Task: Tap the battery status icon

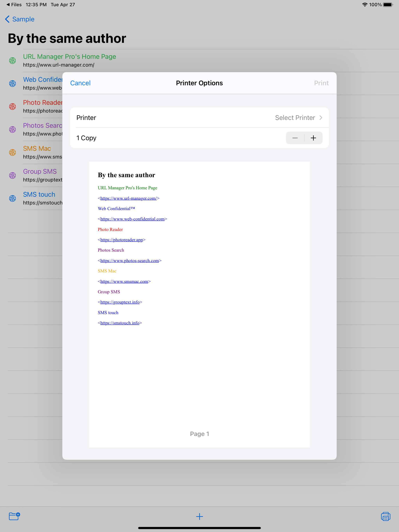Action: pos(388,4)
